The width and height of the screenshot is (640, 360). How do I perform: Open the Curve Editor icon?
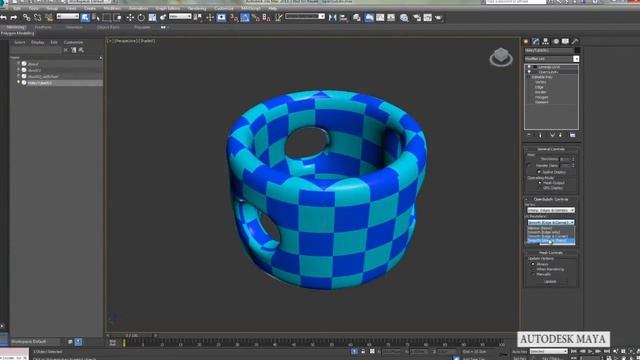click(380, 18)
